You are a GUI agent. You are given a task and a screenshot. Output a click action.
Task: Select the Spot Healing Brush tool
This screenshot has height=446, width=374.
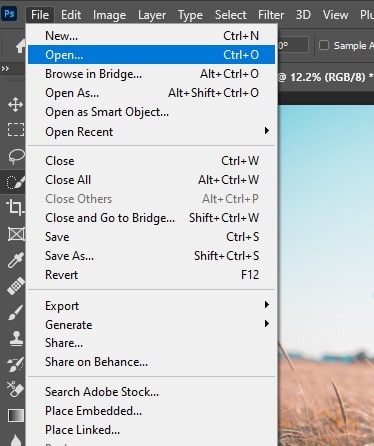point(16,286)
